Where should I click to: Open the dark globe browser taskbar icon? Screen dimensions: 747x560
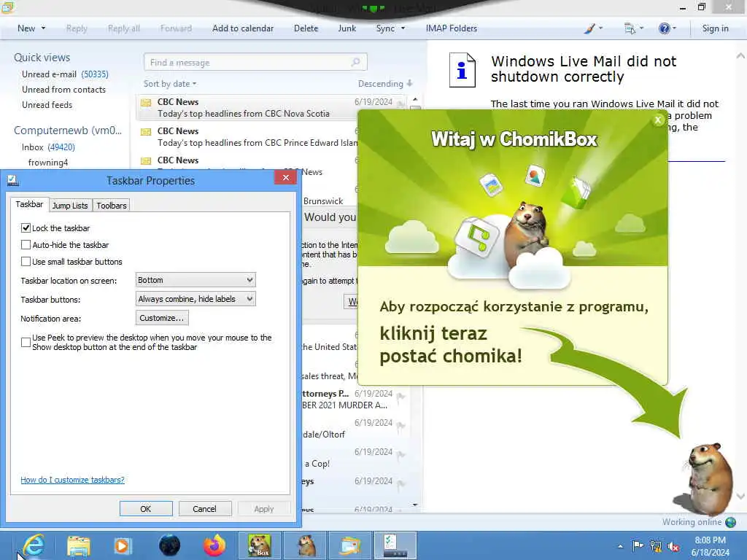(x=169, y=545)
